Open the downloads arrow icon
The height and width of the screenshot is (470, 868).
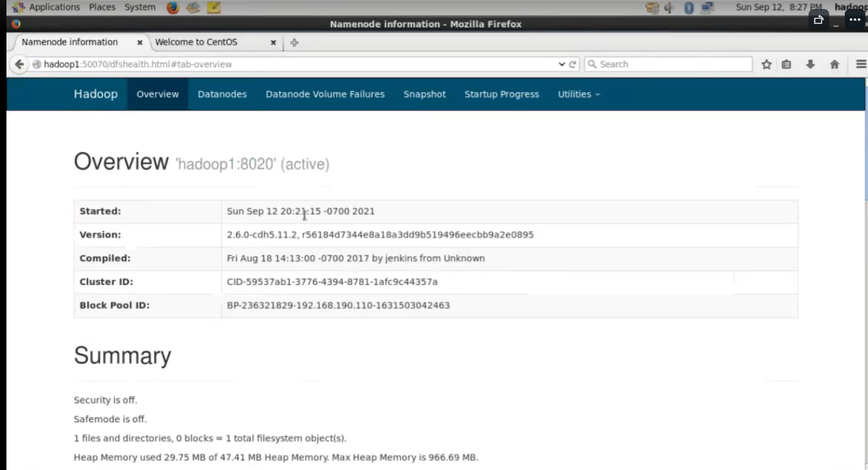coord(811,64)
